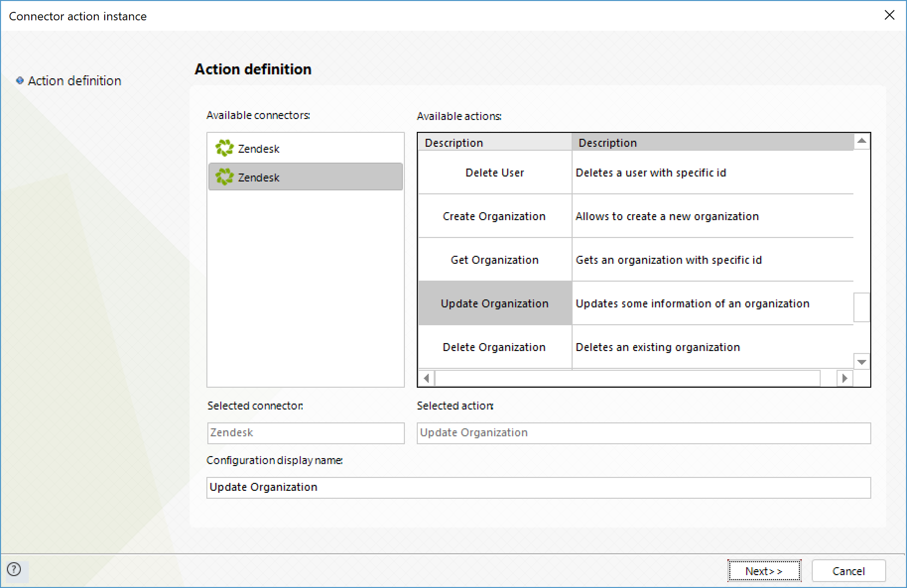Image resolution: width=907 pixels, height=588 pixels.
Task: Click the horizontal scrollbar track of actions
Action: pos(628,378)
